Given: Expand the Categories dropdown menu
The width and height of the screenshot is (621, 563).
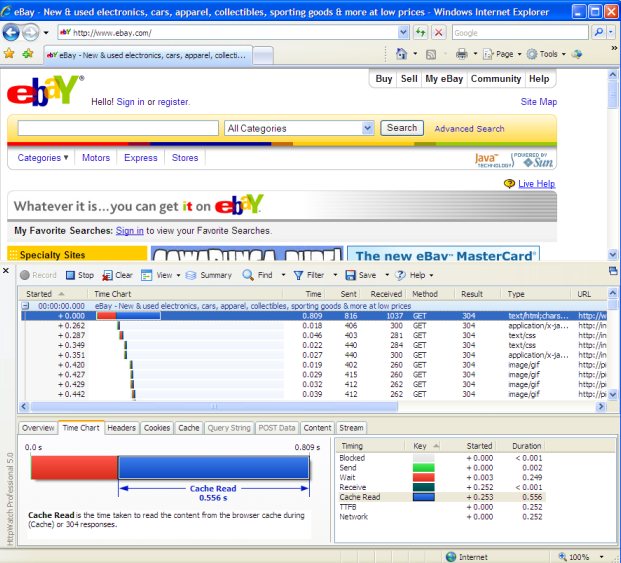Looking at the screenshot, I should pyautogui.click(x=43, y=158).
